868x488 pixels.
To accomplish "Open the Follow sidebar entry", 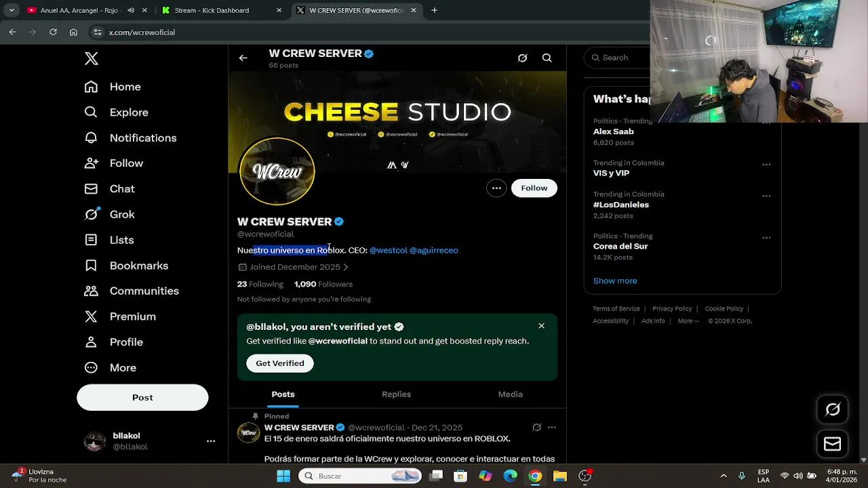I will click(113, 163).
